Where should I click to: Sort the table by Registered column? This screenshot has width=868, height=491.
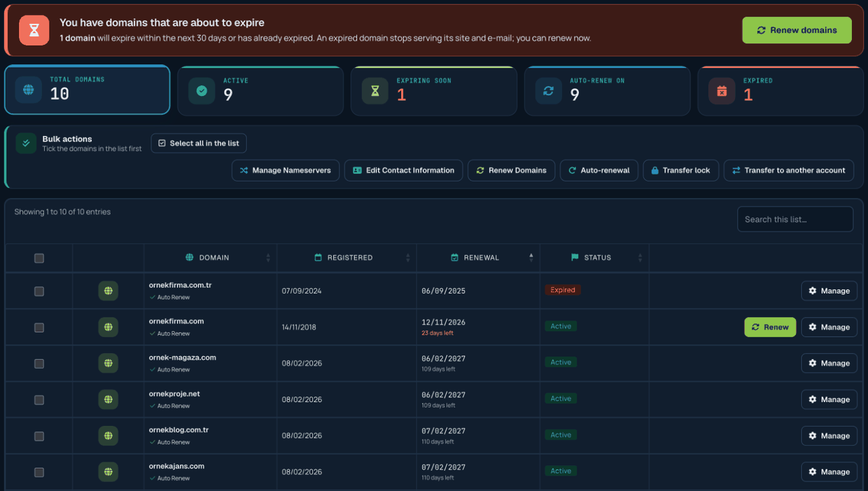(x=346, y=258)
